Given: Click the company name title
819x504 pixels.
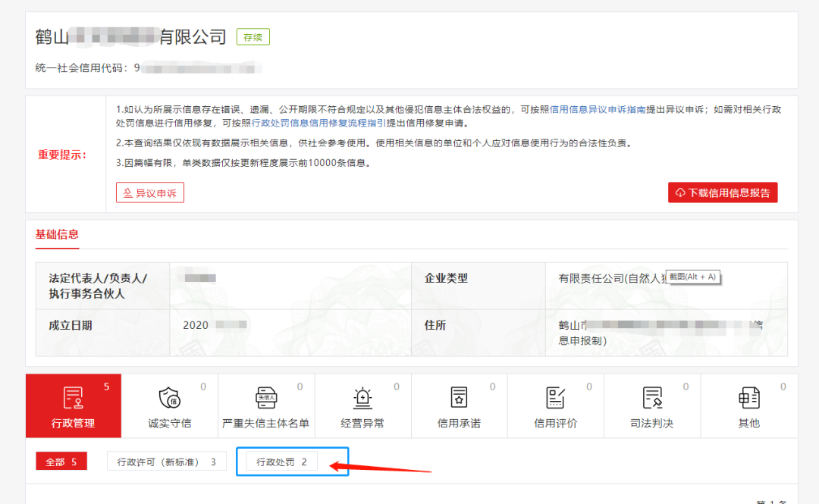Looking at the screenshot, I should (x=130, y=37).
